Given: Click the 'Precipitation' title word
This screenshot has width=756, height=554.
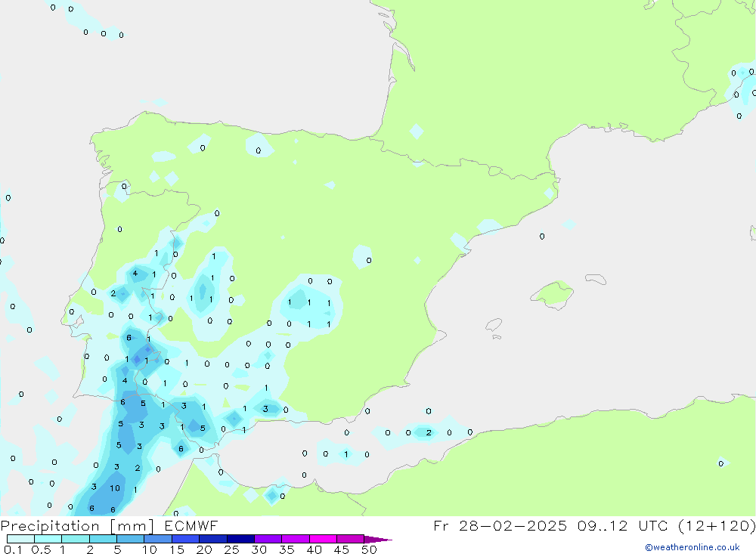Looking at the screenshot, I should [50, 526].
